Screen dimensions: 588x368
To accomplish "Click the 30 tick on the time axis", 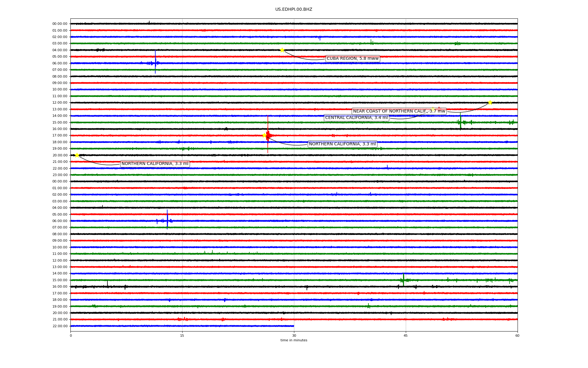I will pyautogui.click(x=294, y=335).
